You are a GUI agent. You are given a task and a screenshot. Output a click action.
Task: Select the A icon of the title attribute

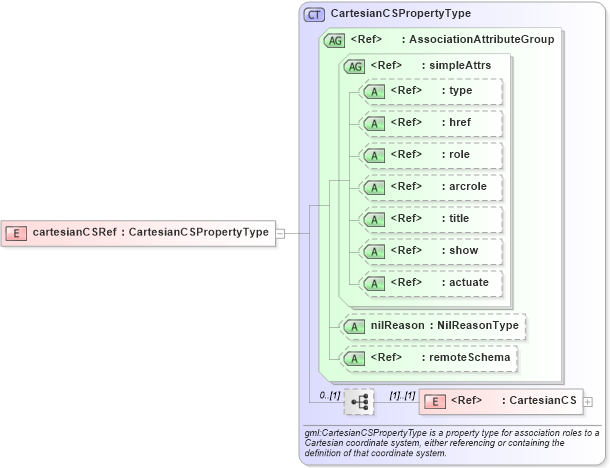(374, 219)
